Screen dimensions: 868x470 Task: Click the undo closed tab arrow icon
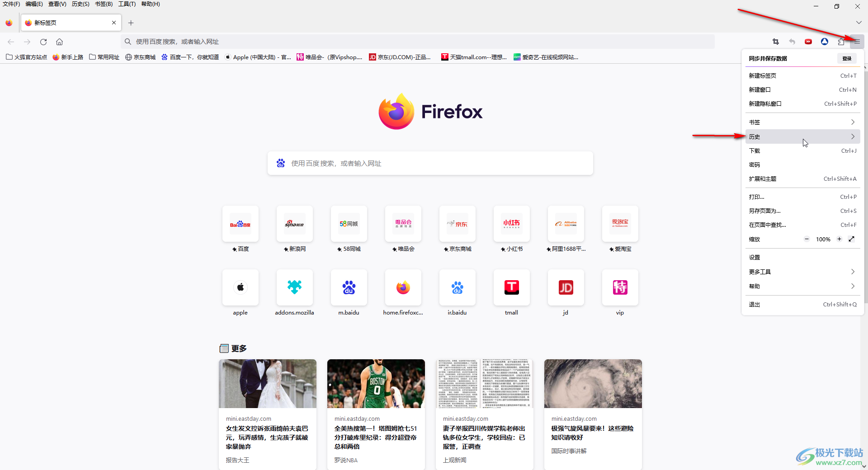point(792,42)
